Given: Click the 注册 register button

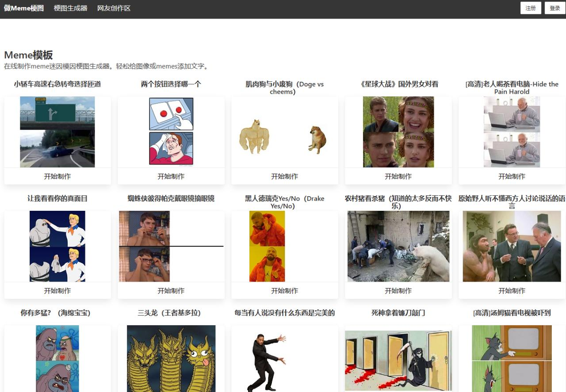Looking at the screenshot, I should tap(531, 8).
